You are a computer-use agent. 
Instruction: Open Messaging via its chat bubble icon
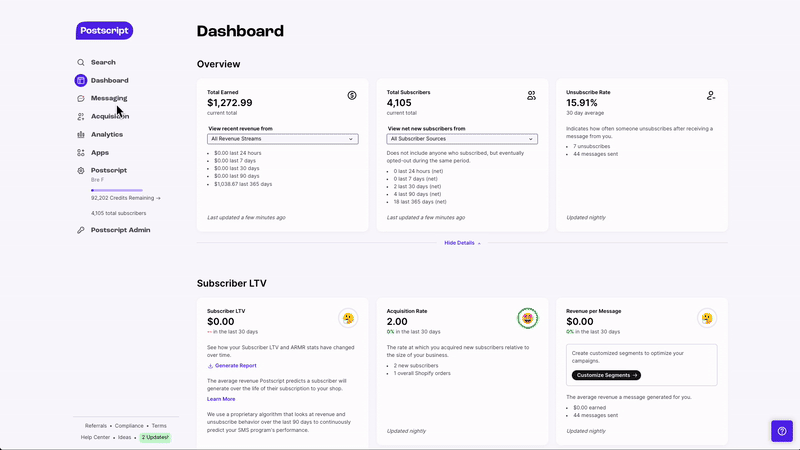pyautogui.click(x=81, y=98)
